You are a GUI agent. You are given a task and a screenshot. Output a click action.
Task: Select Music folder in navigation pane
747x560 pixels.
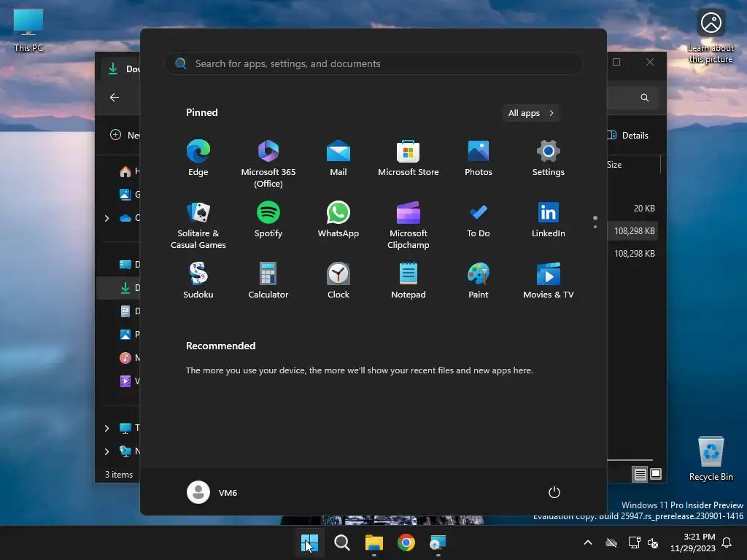tap(128, 357)
